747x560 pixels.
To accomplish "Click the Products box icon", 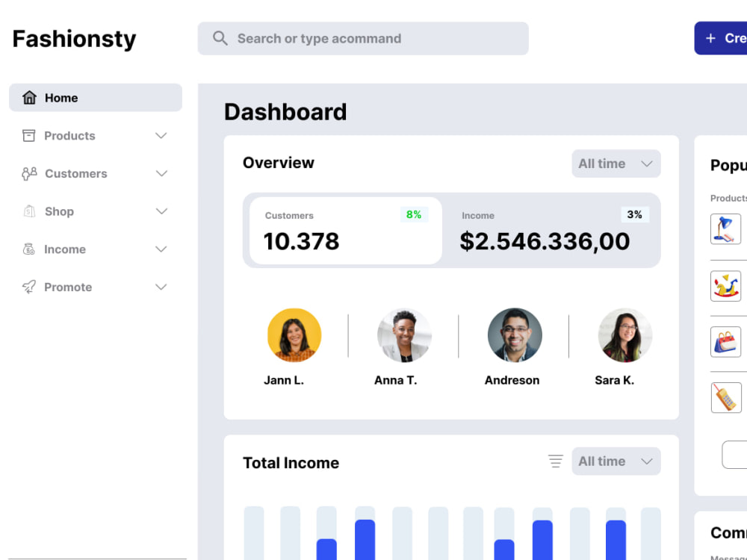I will [x=28, y=136].
